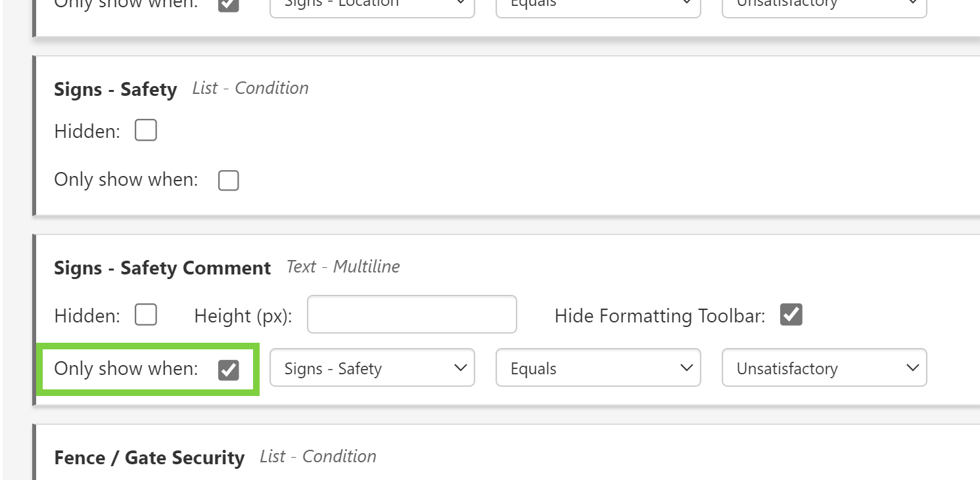The image size is (980, 480).
Task: Click "List - Condition" label beside Signs - Safety
Action: 250,88
